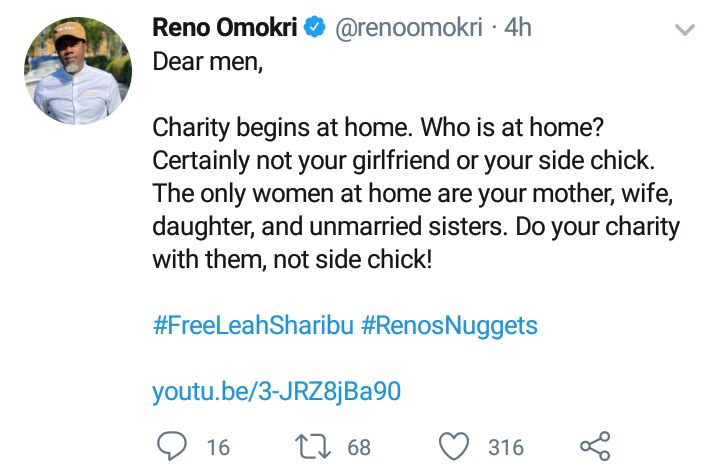The image size is (720, 473).
Task: Like the tweet with the heart icon
Action: (x=455, y=446)
